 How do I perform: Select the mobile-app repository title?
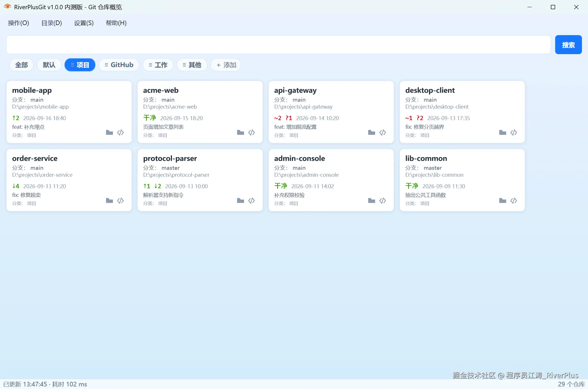click(32, 90)
